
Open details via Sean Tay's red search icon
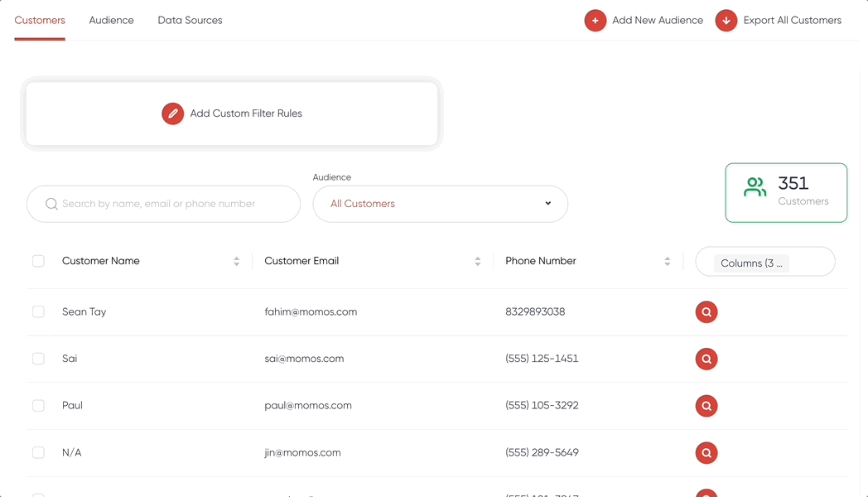coord(706,312)
